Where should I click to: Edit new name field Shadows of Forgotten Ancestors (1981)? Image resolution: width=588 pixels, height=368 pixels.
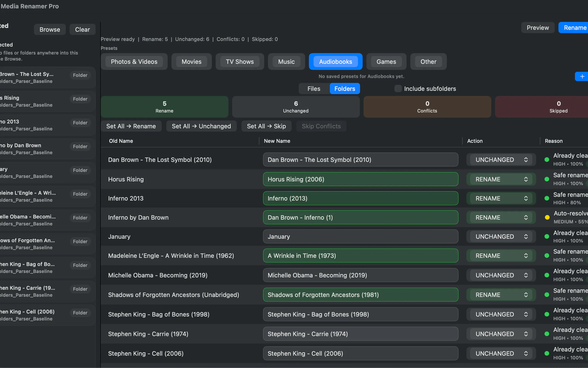tap(361, 295)
